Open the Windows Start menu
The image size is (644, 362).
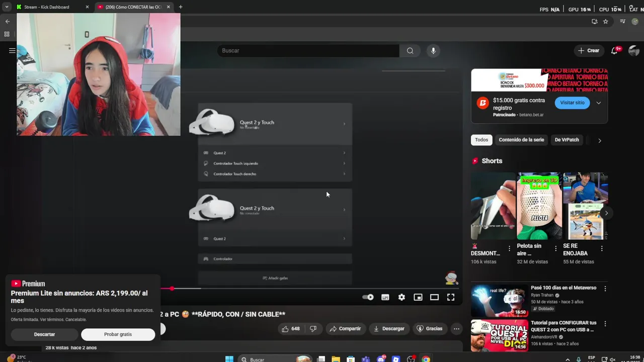(229, 359)
